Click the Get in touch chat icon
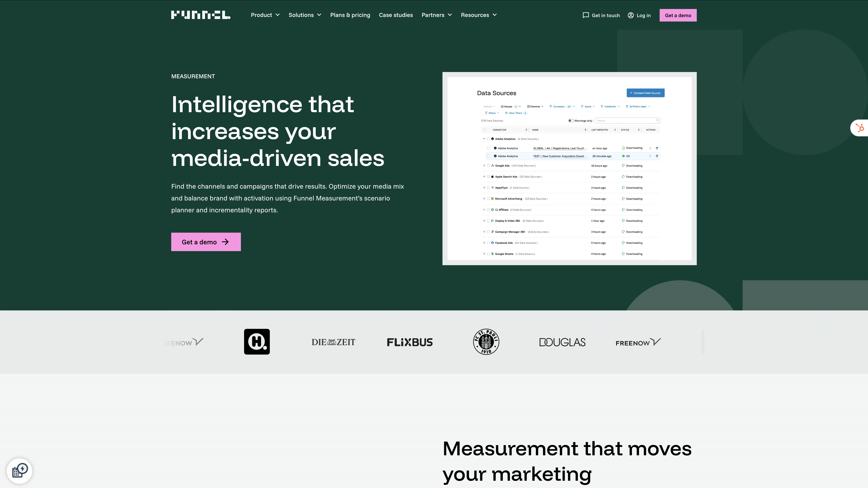This screenshot has width=868, height=488. [586, 15]
